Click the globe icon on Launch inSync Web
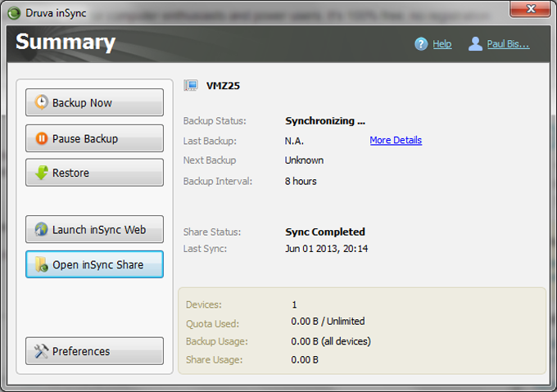Image resolution: width=557 pixels, height=392 pixels. coord(41,229)
